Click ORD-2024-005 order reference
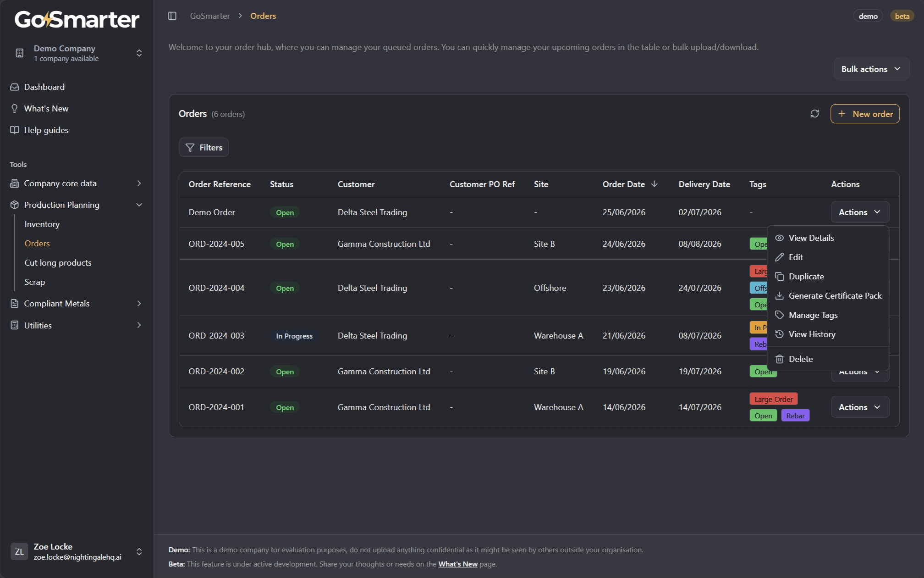The width and height of the screenshot is (924, 578). [216, 244]
